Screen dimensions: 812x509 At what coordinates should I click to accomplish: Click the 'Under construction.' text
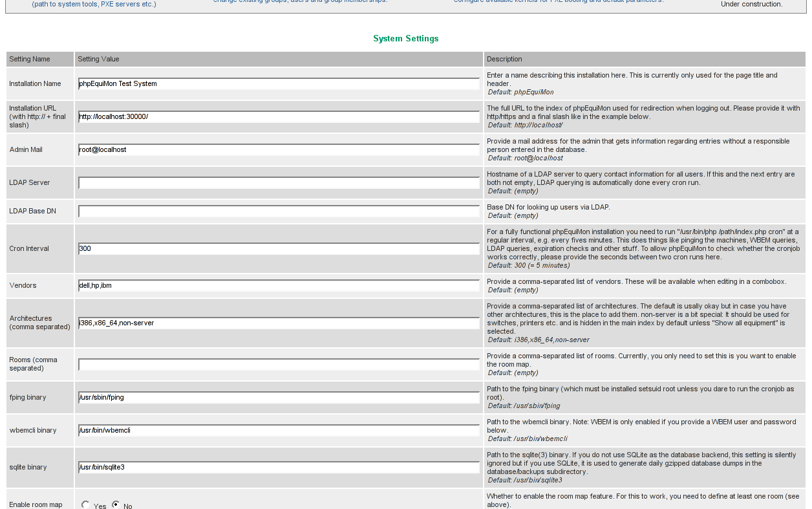coord(751,4)
